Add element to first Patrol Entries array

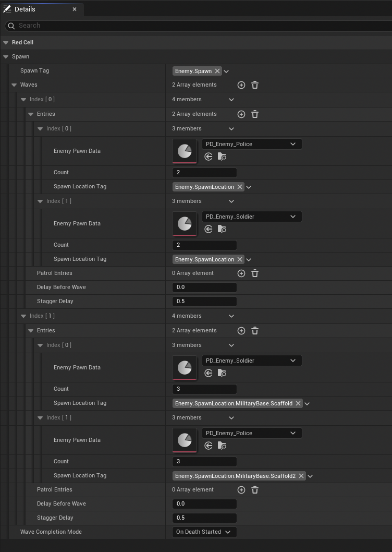(241, 273)
